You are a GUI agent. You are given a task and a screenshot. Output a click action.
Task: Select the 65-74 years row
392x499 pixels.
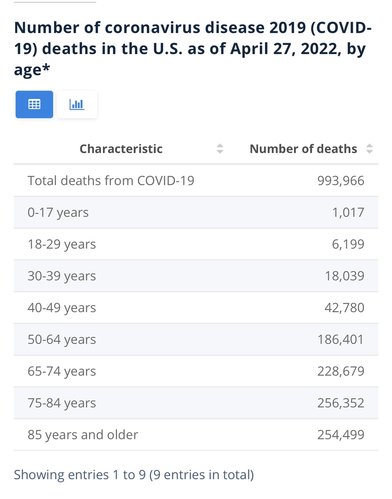tap(196, 371)
